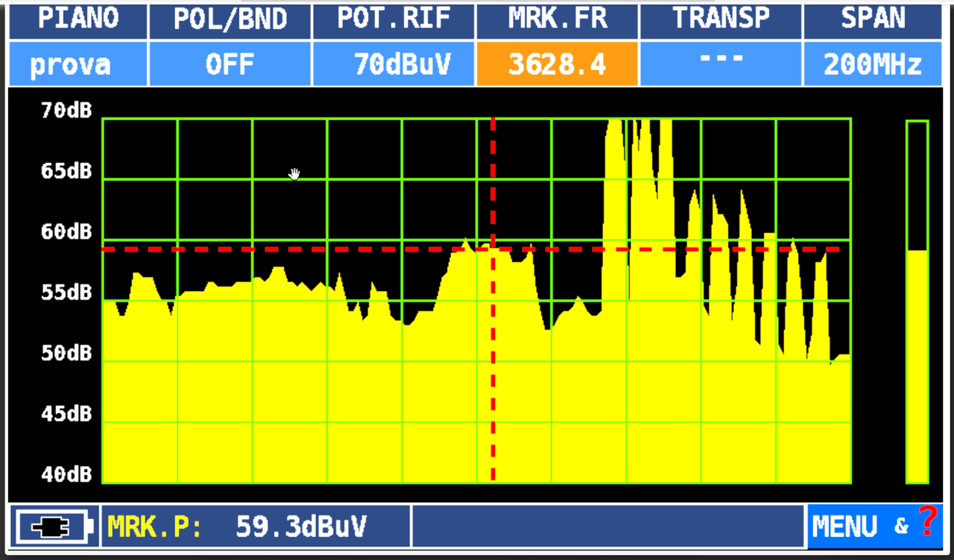
Task: Click the horizontal red dashed level line
Action: point(471,249)
